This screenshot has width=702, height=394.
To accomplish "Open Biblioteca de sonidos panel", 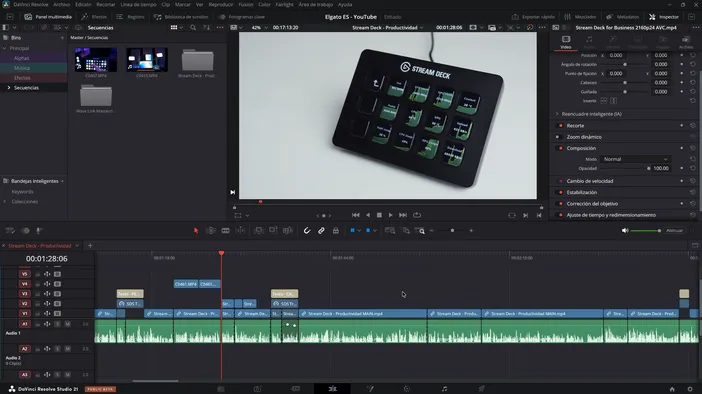I will click(x=181, y=17).
